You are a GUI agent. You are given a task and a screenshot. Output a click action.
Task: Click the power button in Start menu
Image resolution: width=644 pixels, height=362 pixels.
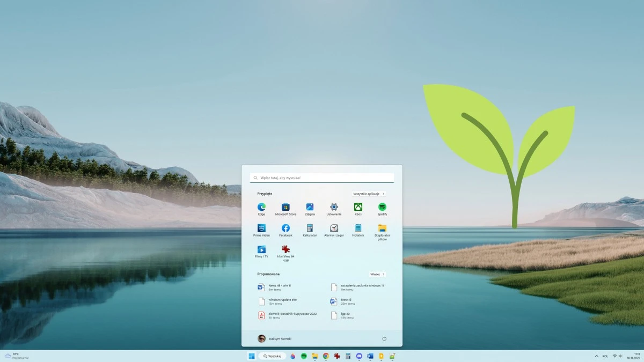click(x=384, y=338)
